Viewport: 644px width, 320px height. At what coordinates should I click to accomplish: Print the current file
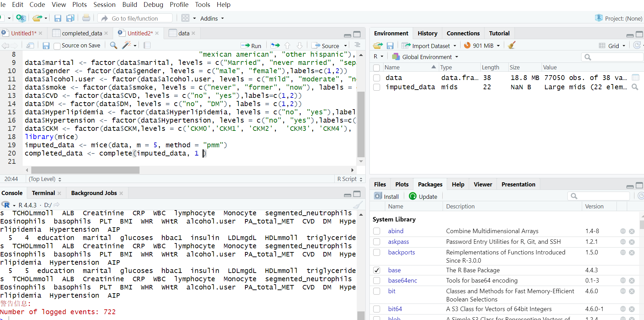pyautogui.click(x=86, y=18)
